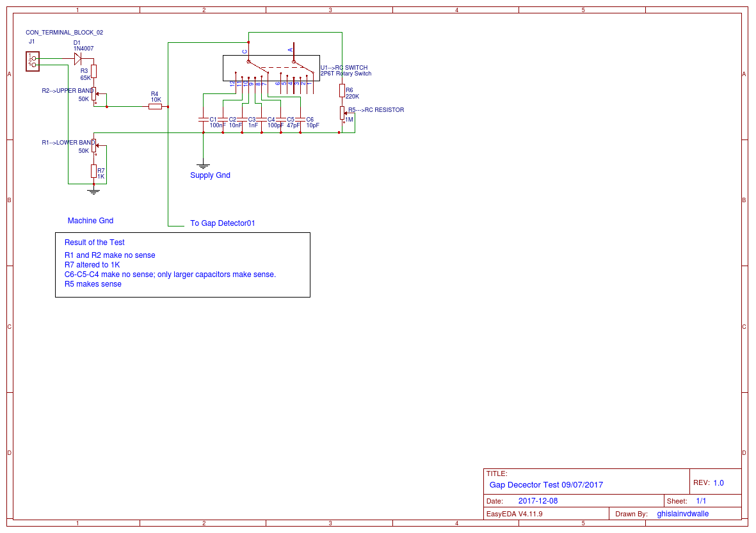The height and width of the screenshot is (533, 756).
Task: Select the Machine Gnd ground symbol
Action: 93,190
